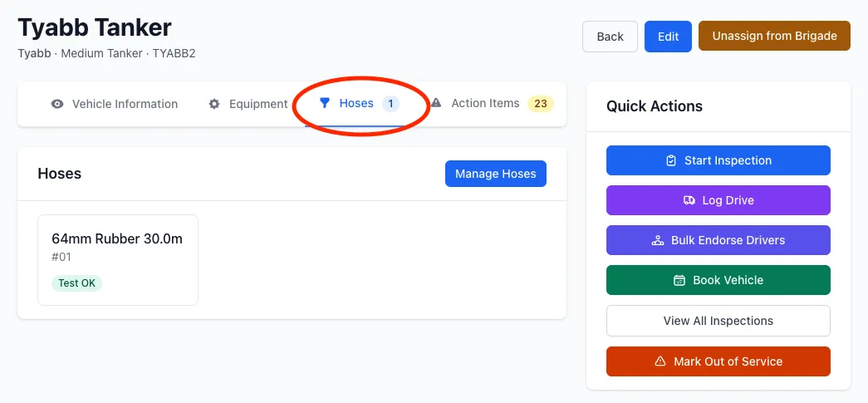Screen dimensions: 868x403
Task: Open Manage Hoses
Action: tap(495, 174)
